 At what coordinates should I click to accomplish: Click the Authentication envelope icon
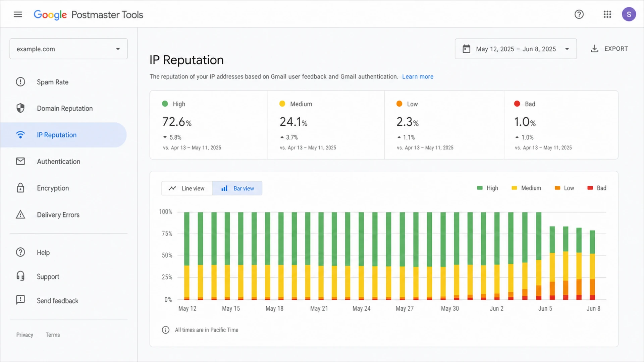point(20,161)
